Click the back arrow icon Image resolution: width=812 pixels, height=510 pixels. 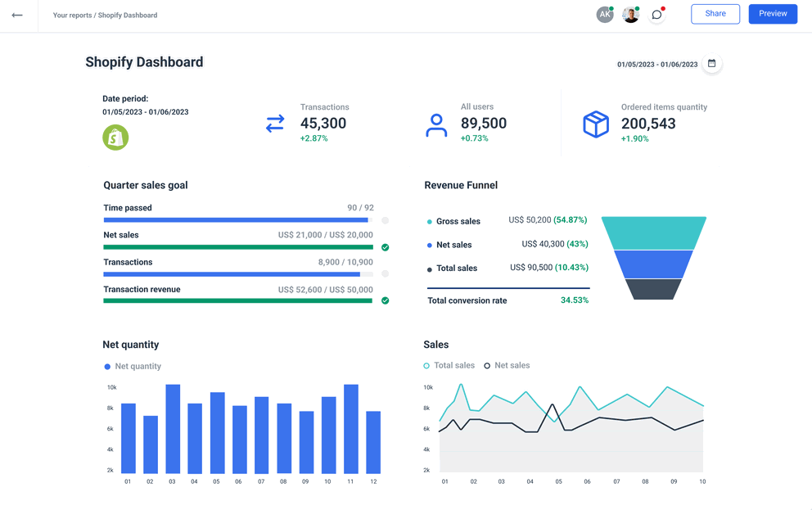click(18, 14)
